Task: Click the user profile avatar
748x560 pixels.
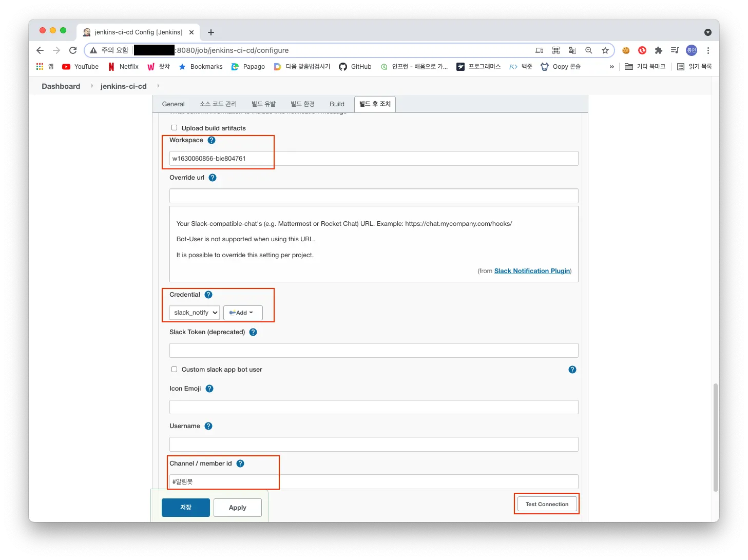Action: (x=692, y=50)
